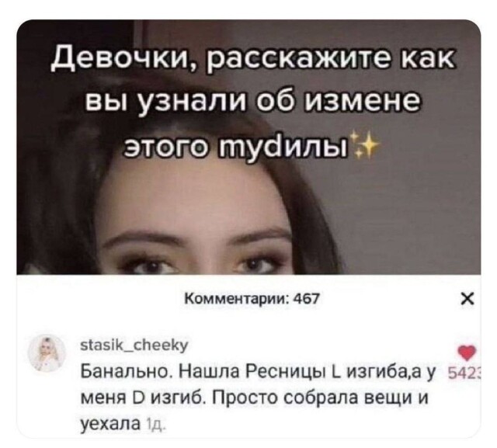
Task: Like the stasik_cheeky comment with the heart
Action: [467, 353]
